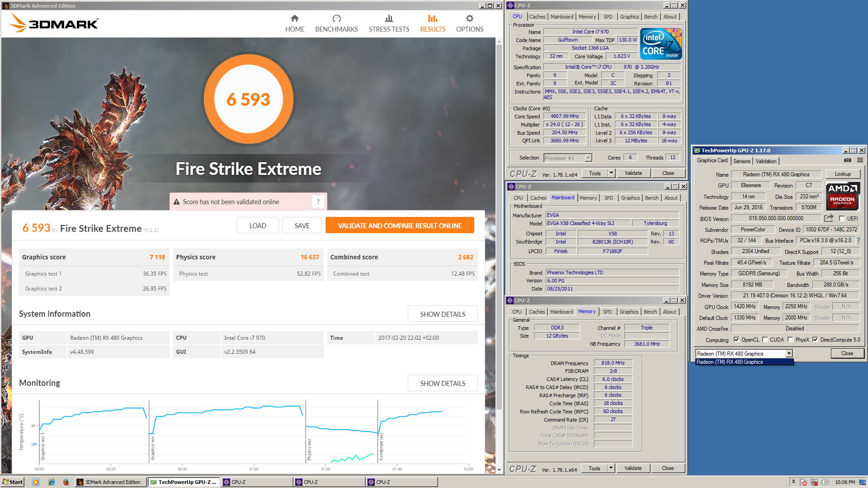The image size is (868, 488).
Task: Click the BIOS export arrow icon in GPU-Z
Action: coord(829,218)
